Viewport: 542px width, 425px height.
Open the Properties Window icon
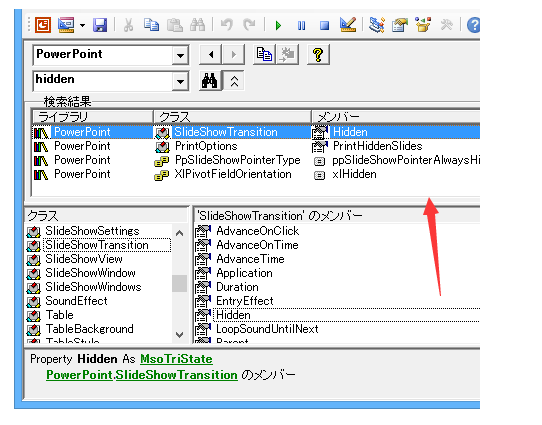pyautogui.click(x=400, y=25)
